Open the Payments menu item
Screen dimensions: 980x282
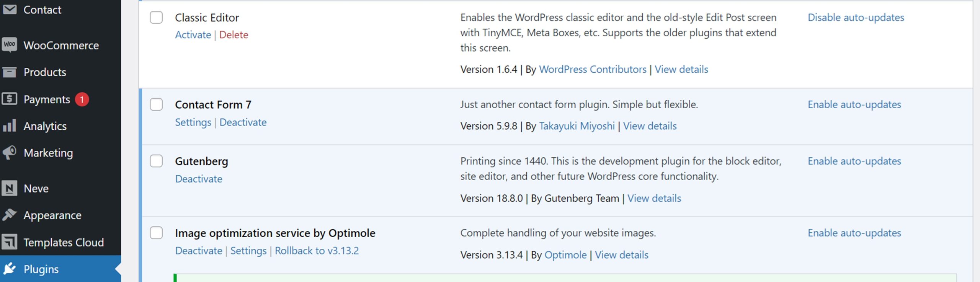tap(47, 99)
